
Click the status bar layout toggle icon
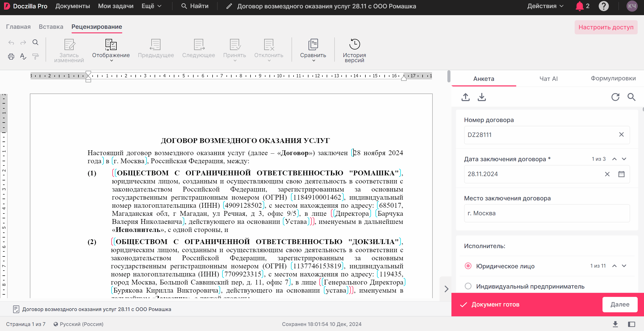click(x=632, y=324)
